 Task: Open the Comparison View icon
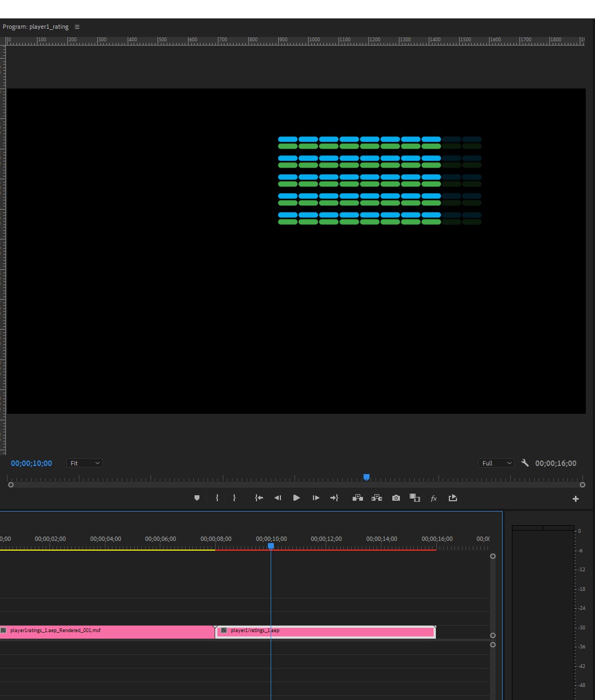point(415,497)
